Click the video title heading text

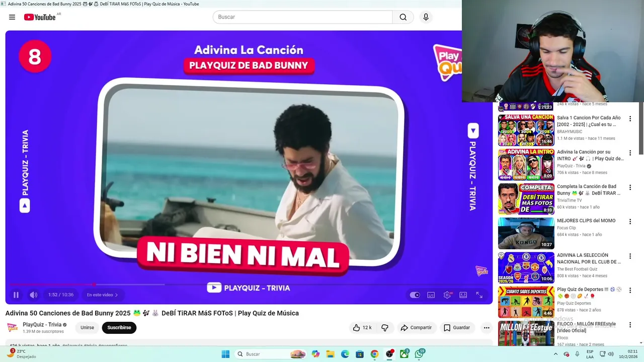[x=152, y=313]
